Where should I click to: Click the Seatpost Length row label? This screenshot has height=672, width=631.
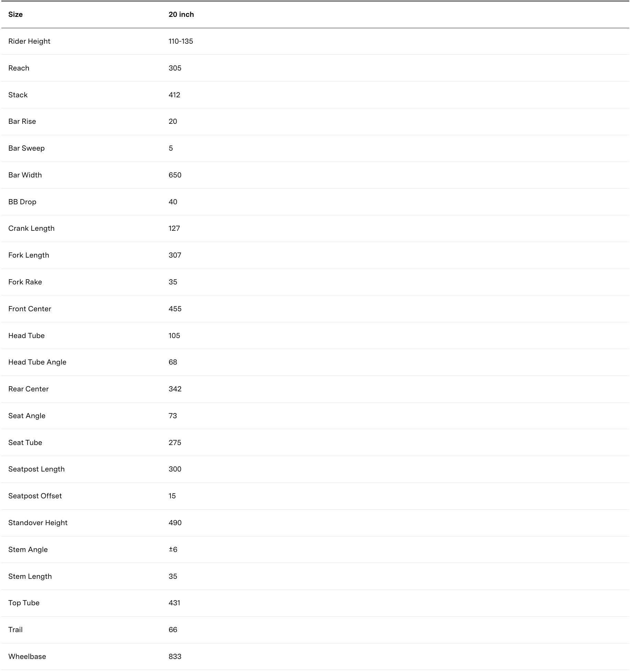[x=36, y=469]
